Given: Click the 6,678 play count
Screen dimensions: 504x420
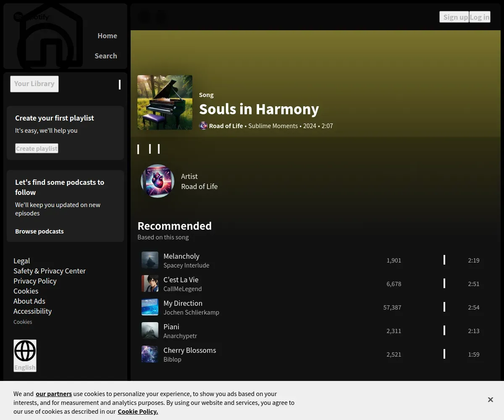Looking at the screenshot, I should pos(394,284).
